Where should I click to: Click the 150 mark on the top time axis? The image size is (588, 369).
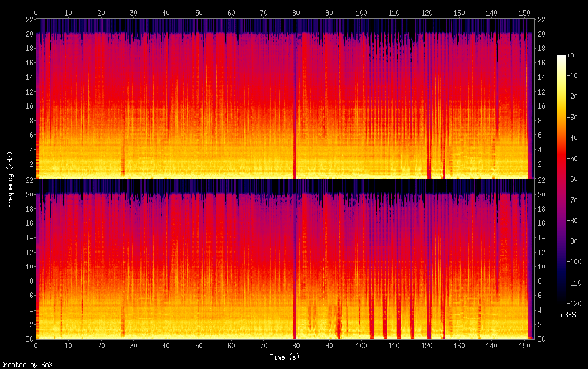coord(524,12)
